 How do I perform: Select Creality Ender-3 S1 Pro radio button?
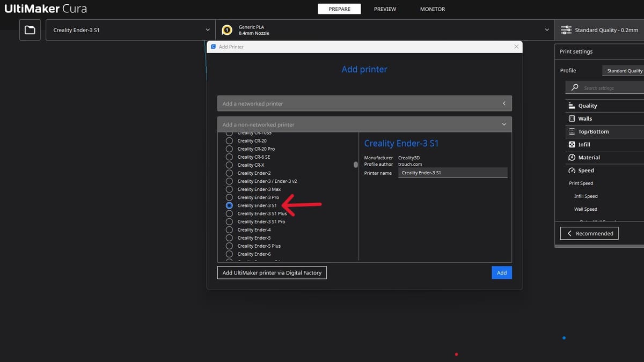tap(229, 221)
